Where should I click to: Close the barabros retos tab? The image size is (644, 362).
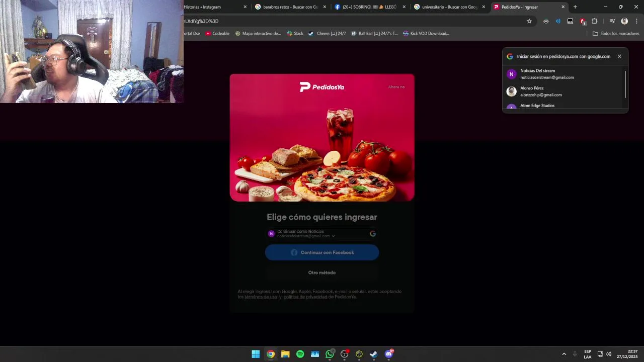tap(325, 7)
